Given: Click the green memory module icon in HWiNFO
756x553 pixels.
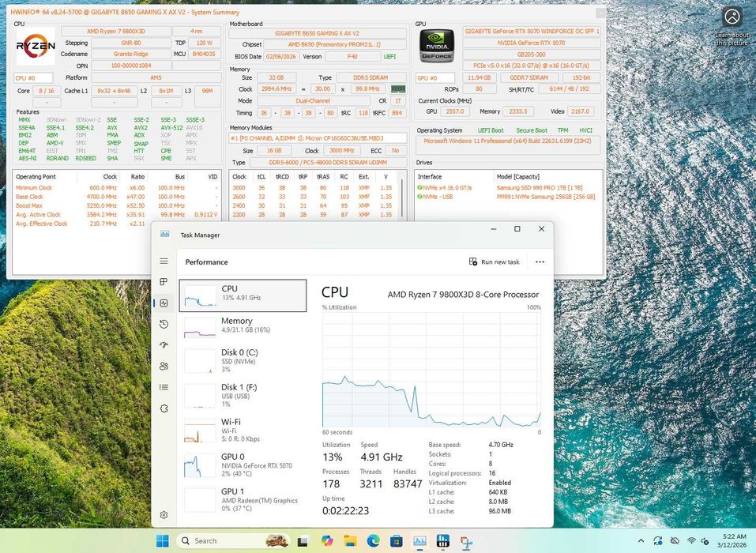Looking at the screenshot, I should 398,89.
